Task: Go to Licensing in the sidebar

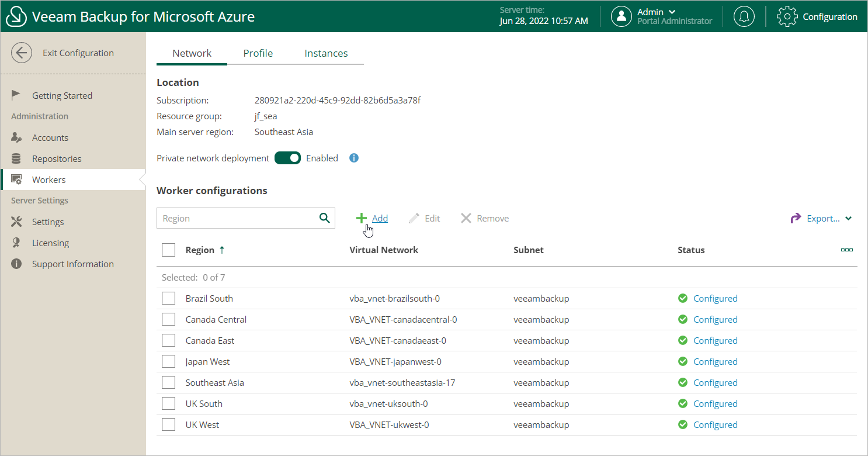Action: coord(50,243)
